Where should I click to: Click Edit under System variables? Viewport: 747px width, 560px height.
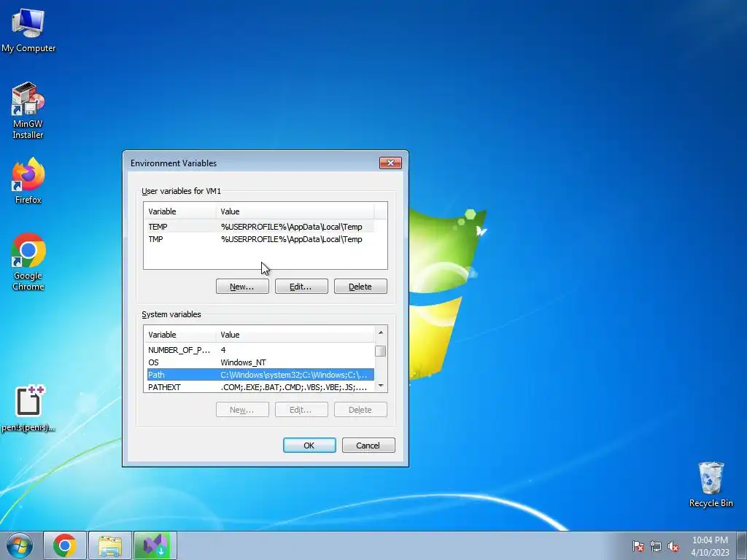(301, 410)
